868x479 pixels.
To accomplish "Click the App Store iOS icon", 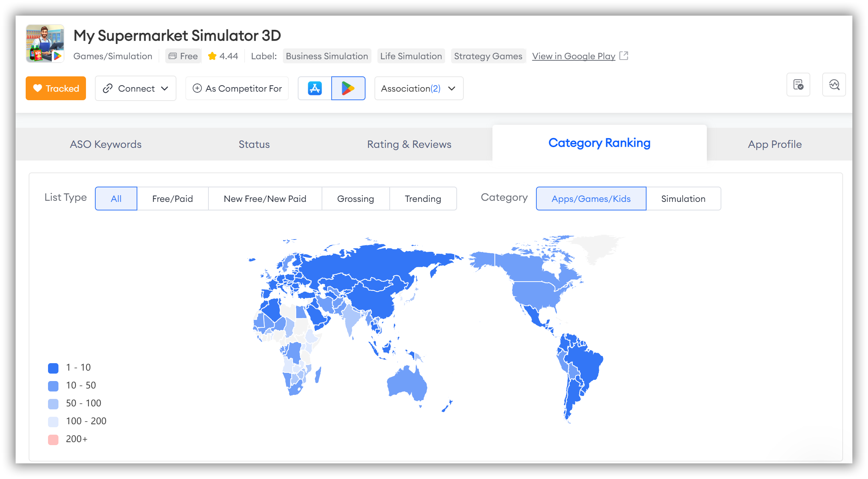I will tap(316, 88).
